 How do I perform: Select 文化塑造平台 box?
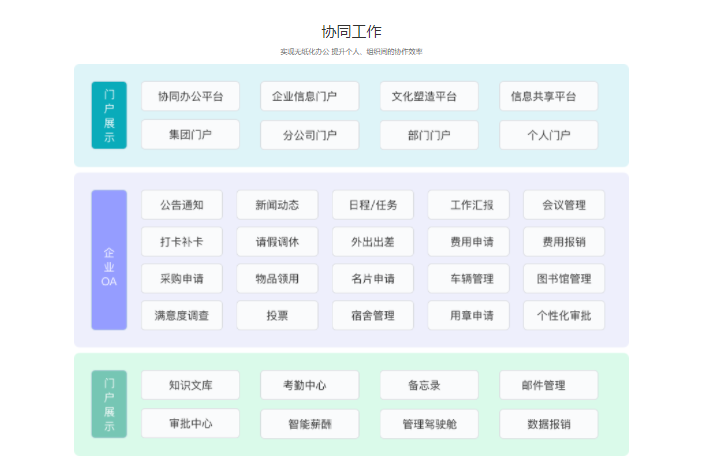pyautogui.click(x=429, y=96)
